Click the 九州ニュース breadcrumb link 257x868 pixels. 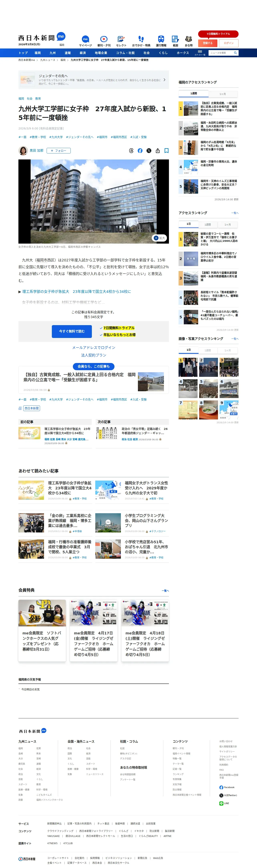point(47,60)
